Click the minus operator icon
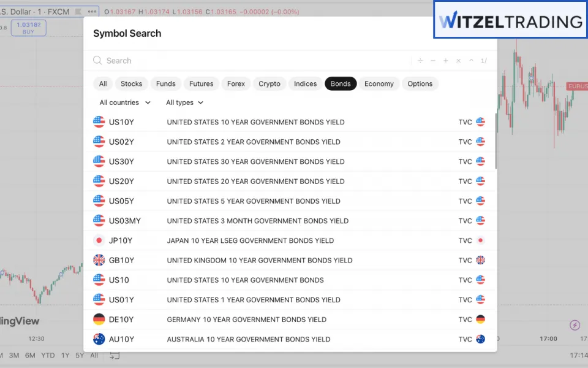This screenshot has height=368, width=588. 433,61
